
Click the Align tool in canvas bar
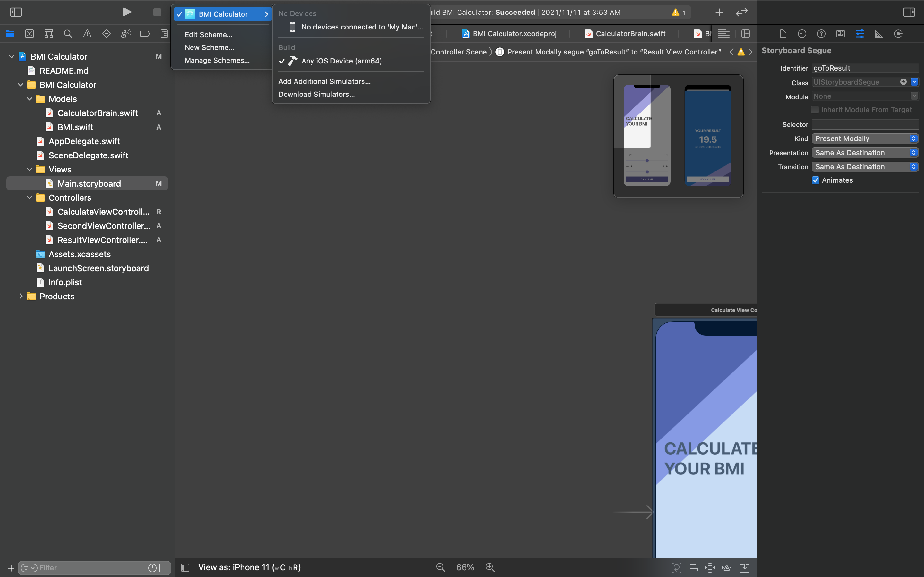(693, 567)
